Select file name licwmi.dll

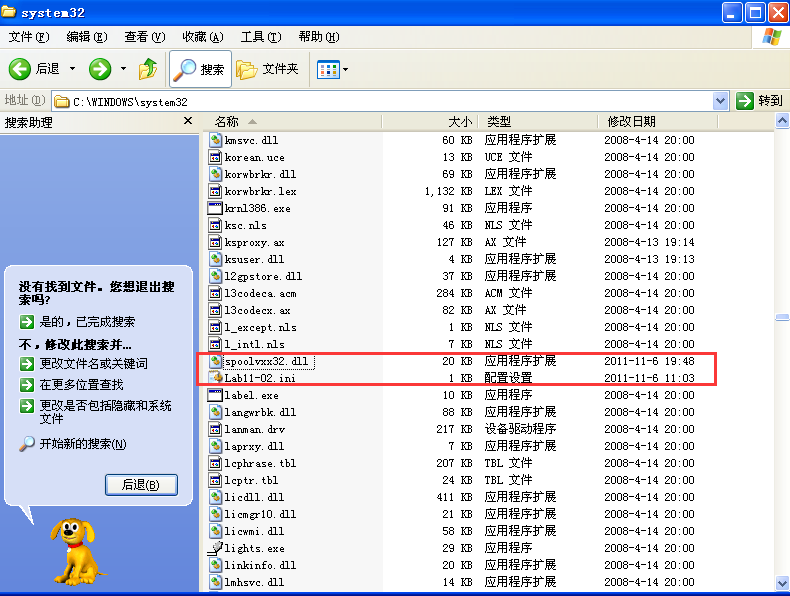click(254, 532)
